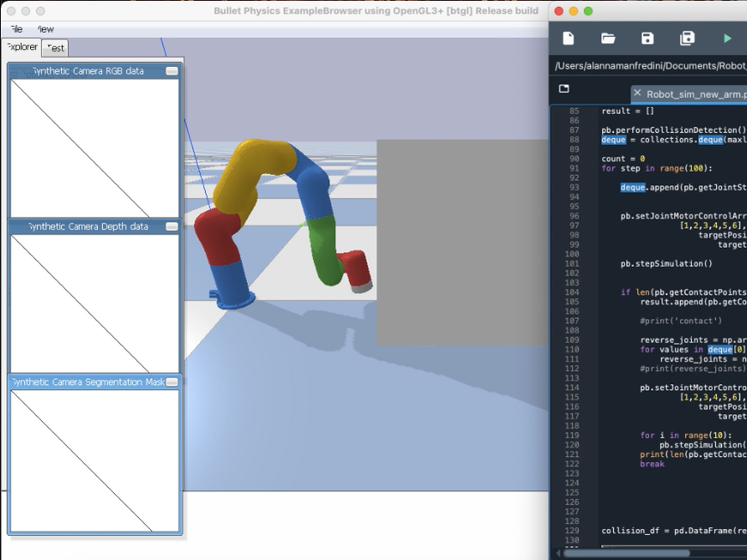Click the Synthetic Camera RGB data preview image

tap(94, 147)
